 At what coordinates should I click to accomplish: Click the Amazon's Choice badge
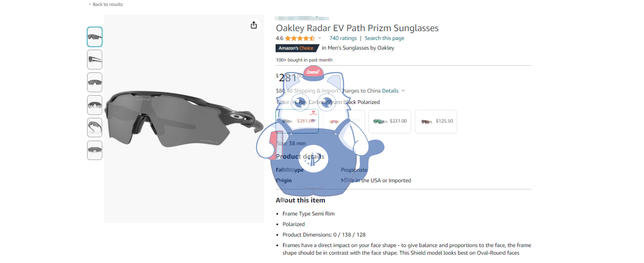pos(296,48)
